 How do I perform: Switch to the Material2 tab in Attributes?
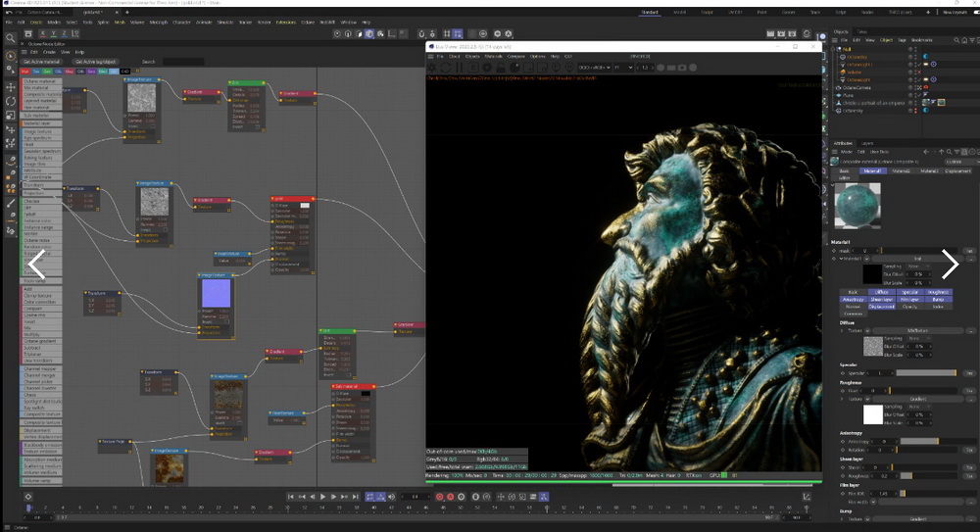pyautogui.click(x=901, y=170)
